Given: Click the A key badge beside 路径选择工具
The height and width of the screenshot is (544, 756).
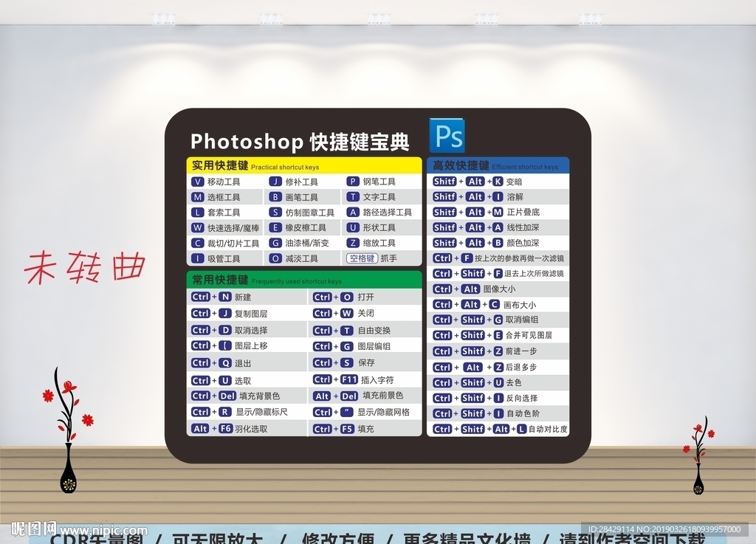Looking at the screenshot, I should (x=353, y=213).
